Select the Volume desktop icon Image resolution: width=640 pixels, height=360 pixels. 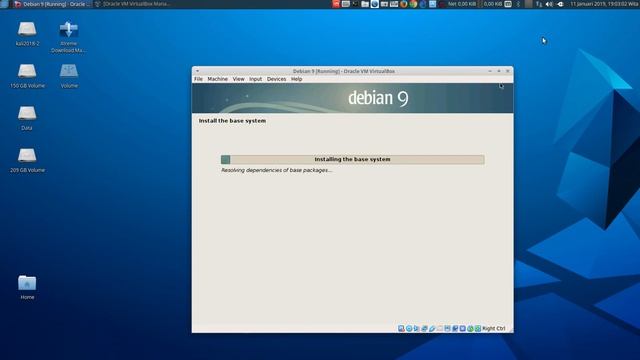point(69,76)
